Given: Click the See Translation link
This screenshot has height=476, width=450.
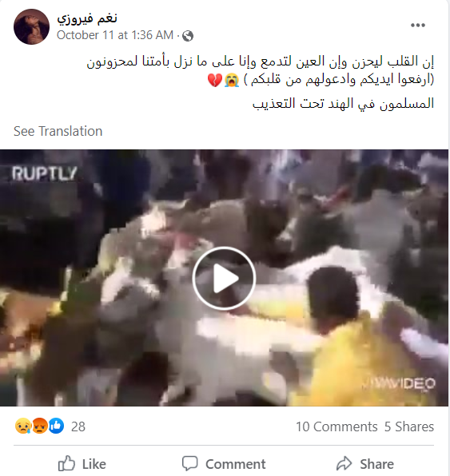Looking at the screenshot, I should pyautogui.click(x=58, y=131).
